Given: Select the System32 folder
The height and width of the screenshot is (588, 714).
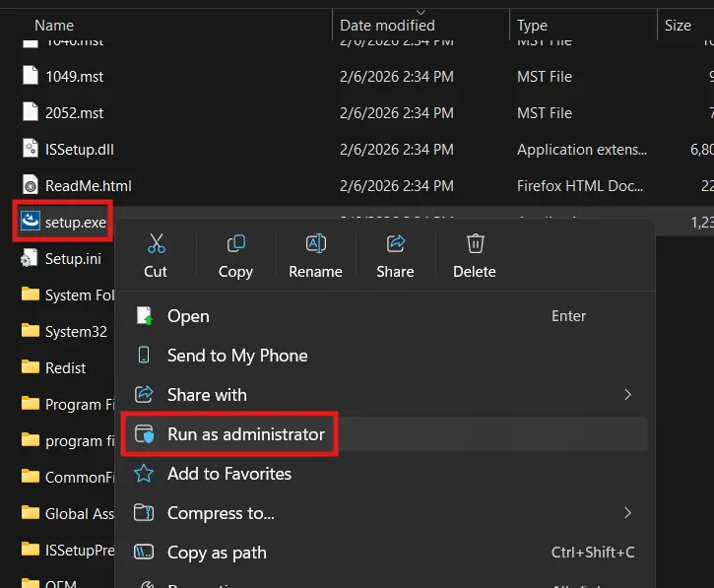Looking at the screenshot, I should [x=76, y=332].
